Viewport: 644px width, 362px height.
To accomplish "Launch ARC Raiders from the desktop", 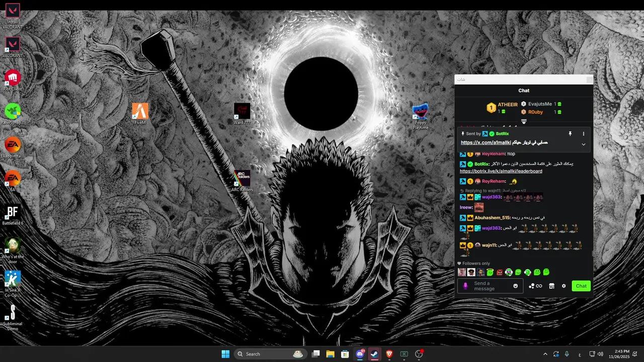I will 242,179.
